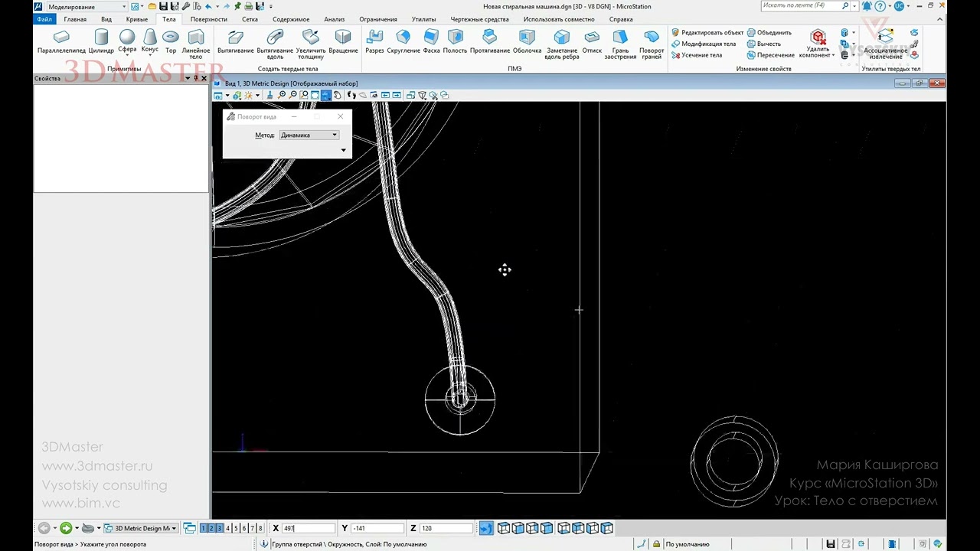Select the Полость tool

pos(455,41)
